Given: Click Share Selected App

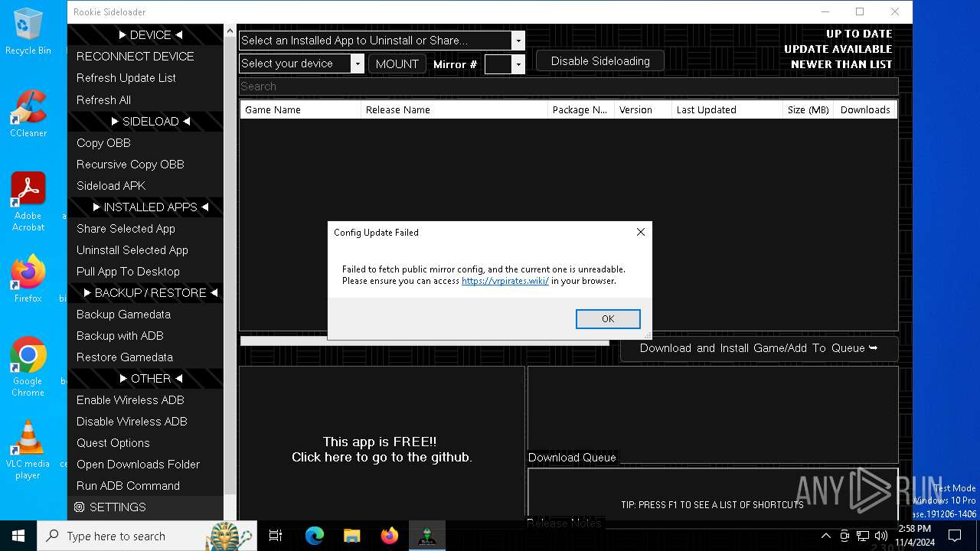Looking at the screenshot, I should pyautogui.click(x=145, y=229).
